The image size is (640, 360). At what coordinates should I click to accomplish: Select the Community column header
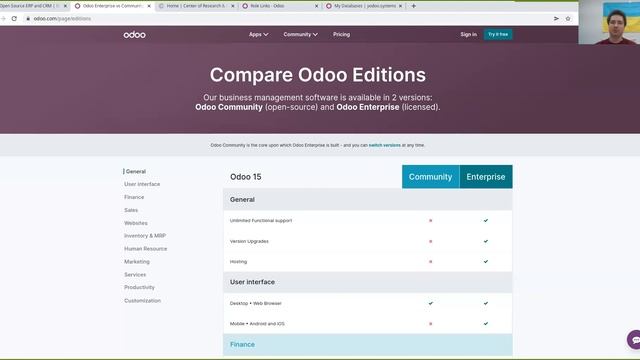(x=431, y=177)
